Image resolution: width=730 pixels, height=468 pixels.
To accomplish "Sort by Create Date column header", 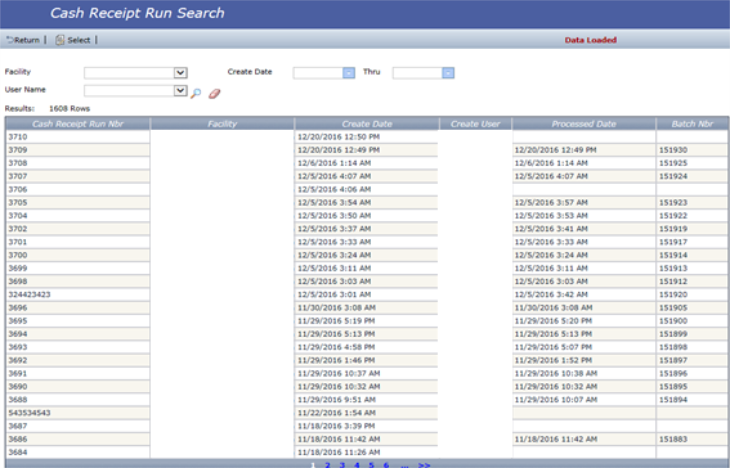I will coord(367,124).
